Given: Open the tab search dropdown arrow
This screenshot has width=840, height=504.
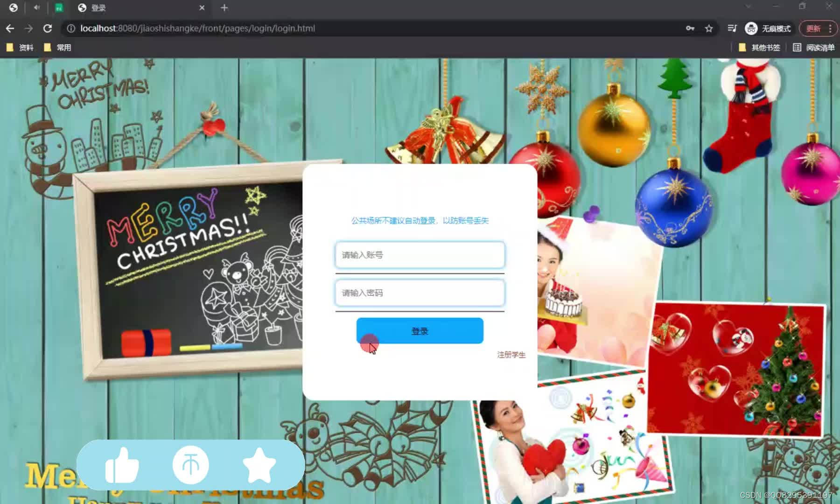Looking at the screenshot, I should click(748, 7).
